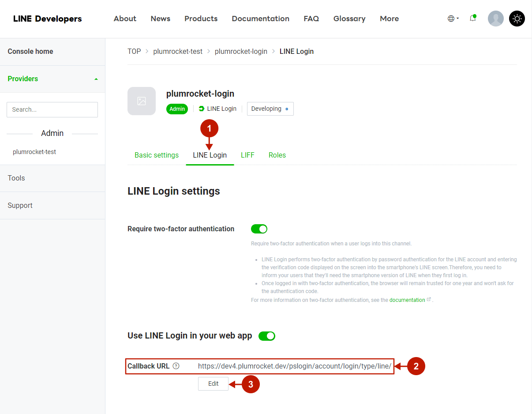
Task: Open the user profile avatar
Action: pyautogui.click(x=496, y=19)
